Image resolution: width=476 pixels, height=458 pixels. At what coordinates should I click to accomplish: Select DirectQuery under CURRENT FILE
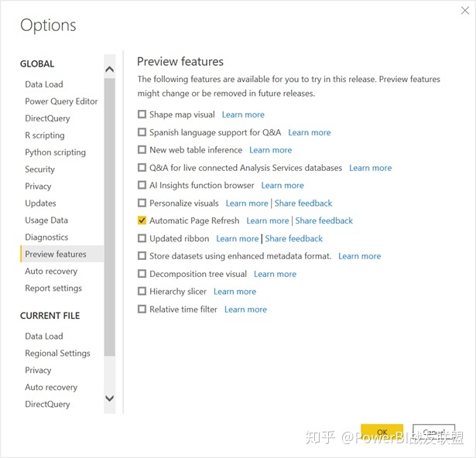(47, 405)
